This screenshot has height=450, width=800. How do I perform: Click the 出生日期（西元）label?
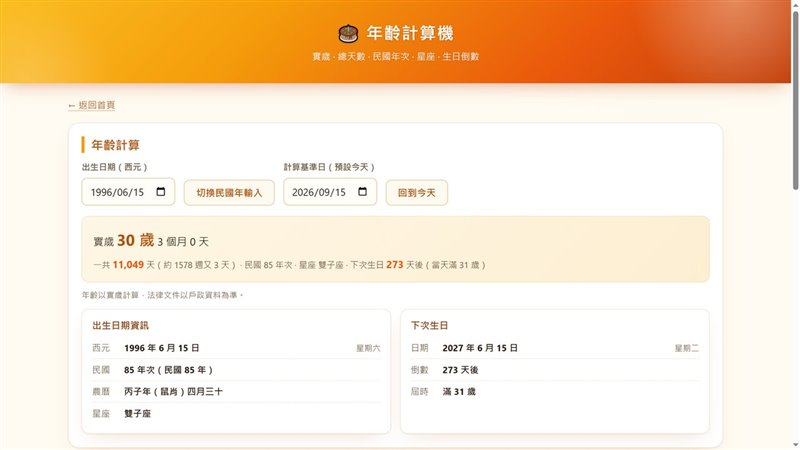pyautogui.click(x=115, y=167)
